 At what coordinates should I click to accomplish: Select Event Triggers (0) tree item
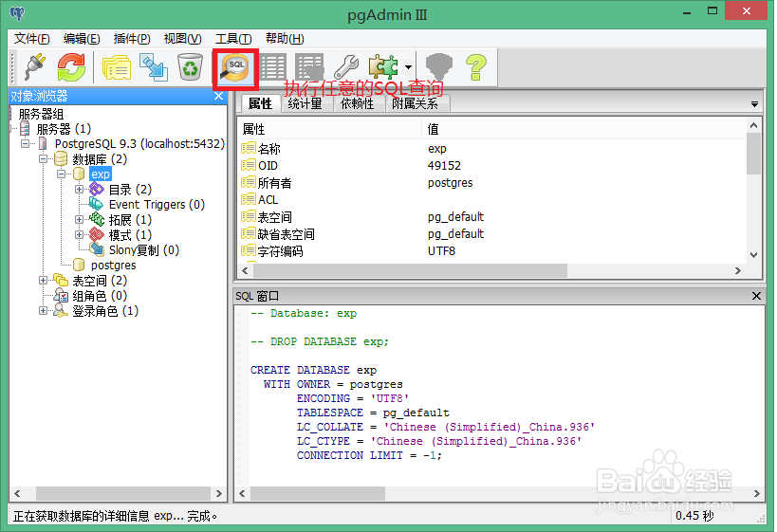[157, 205]
